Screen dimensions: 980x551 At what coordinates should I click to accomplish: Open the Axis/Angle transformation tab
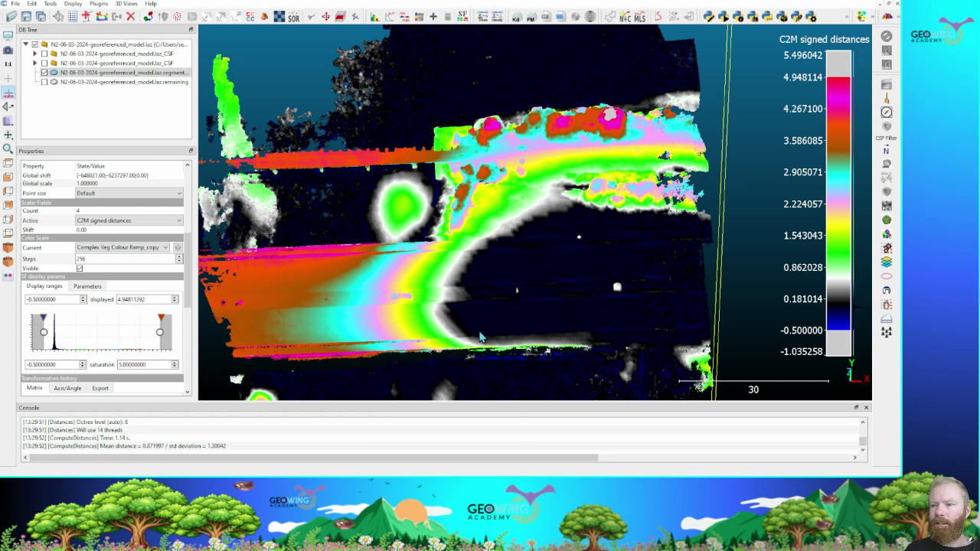click(67, 388)
